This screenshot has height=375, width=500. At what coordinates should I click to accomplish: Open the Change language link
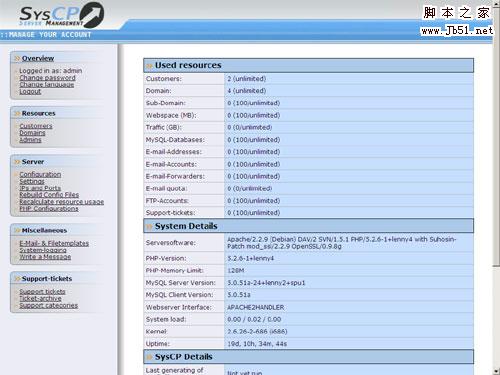(x=47, y=84)
